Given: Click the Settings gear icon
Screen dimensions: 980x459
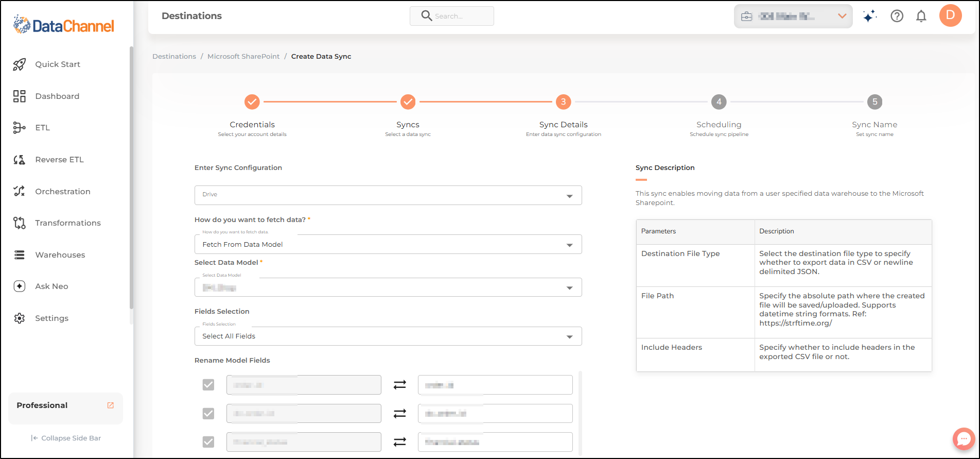Looking at the screenshot, I should 20,318.
